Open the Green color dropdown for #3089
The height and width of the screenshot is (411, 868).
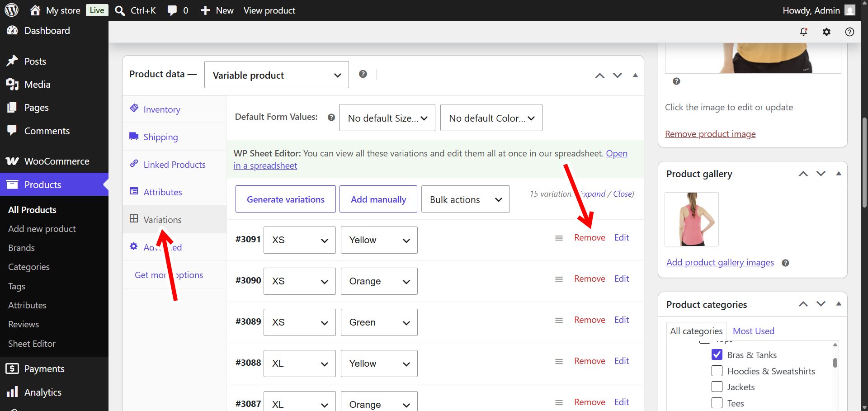(379, 322)
